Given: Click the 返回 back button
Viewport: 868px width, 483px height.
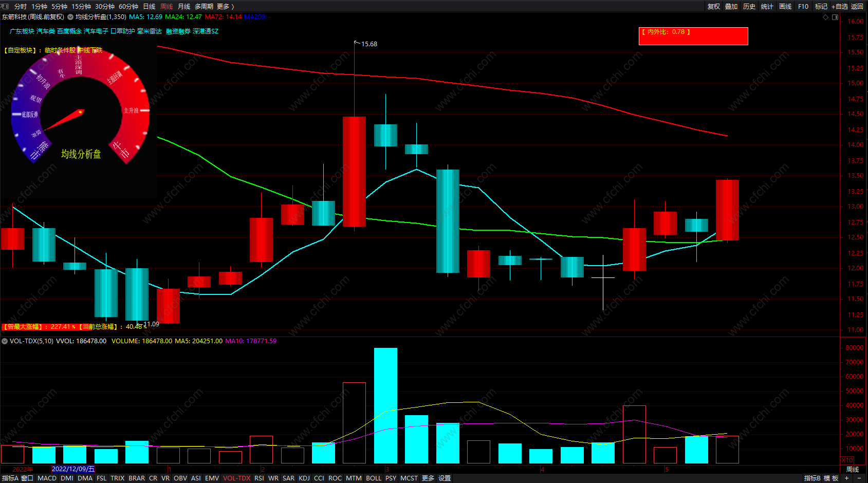Looking at the screenshot, I should [857, 6].
